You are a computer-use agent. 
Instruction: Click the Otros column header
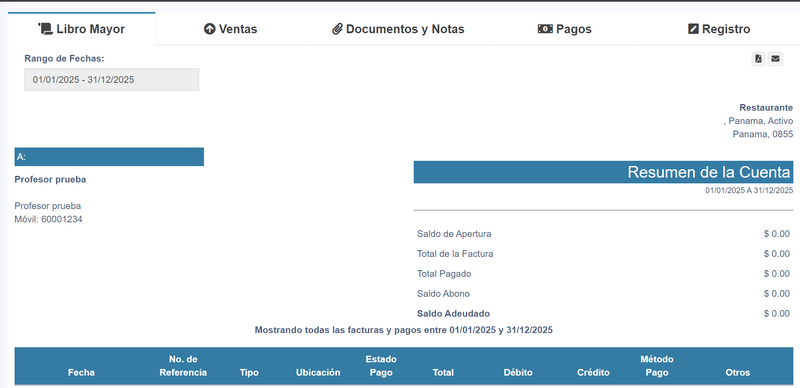738,373
